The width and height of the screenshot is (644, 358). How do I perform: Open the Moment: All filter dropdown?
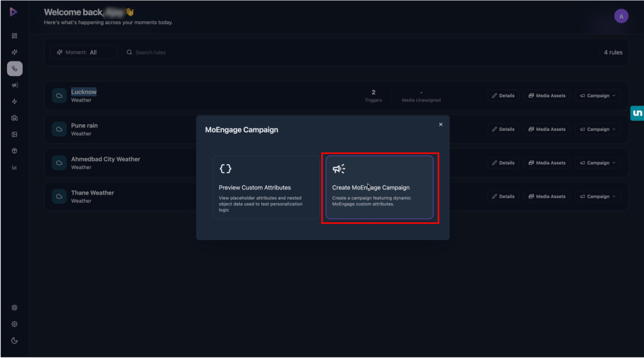(x=84, y=52)
